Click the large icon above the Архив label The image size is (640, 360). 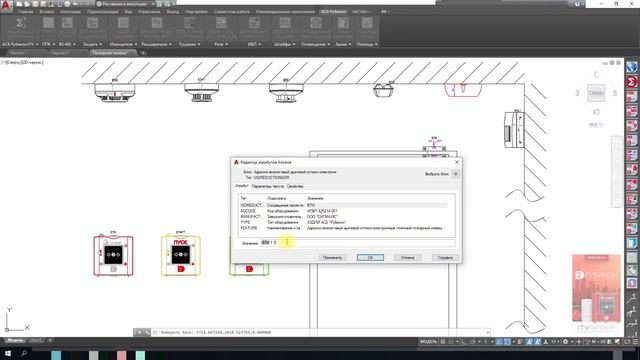click(343, 23)
